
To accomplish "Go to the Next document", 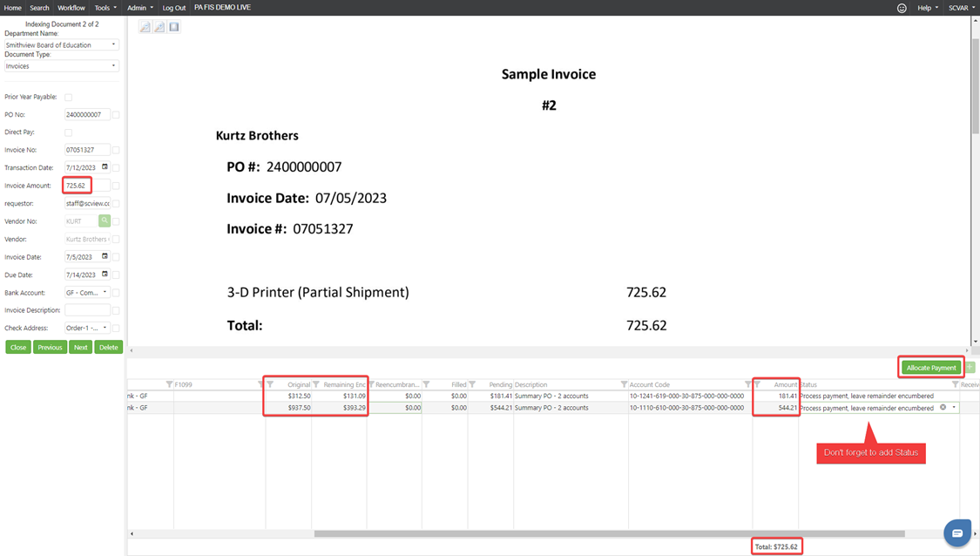I will [x=80, y=347].
